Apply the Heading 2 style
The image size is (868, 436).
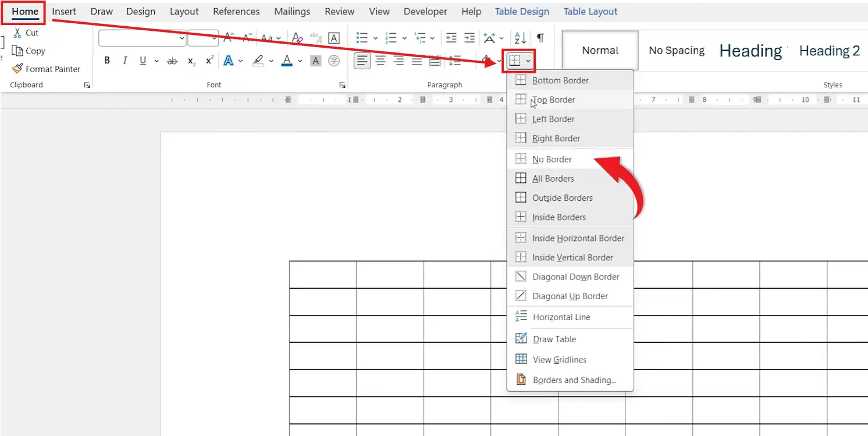pos(830,51)
